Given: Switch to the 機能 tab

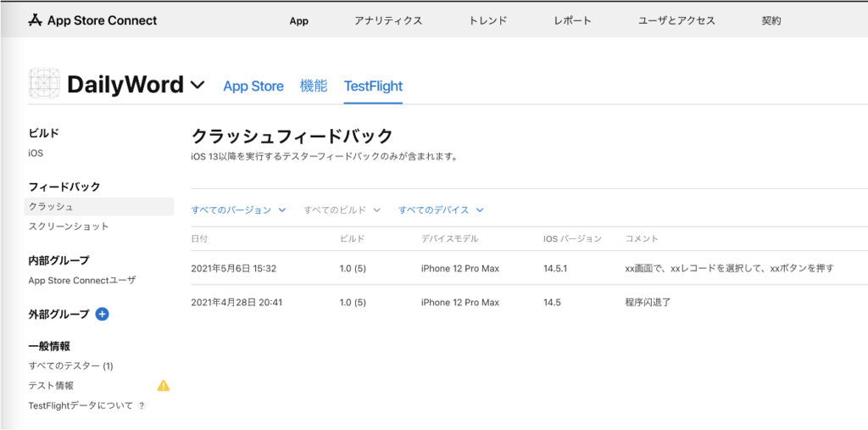Looking at the screenshot, I should 314,86.
